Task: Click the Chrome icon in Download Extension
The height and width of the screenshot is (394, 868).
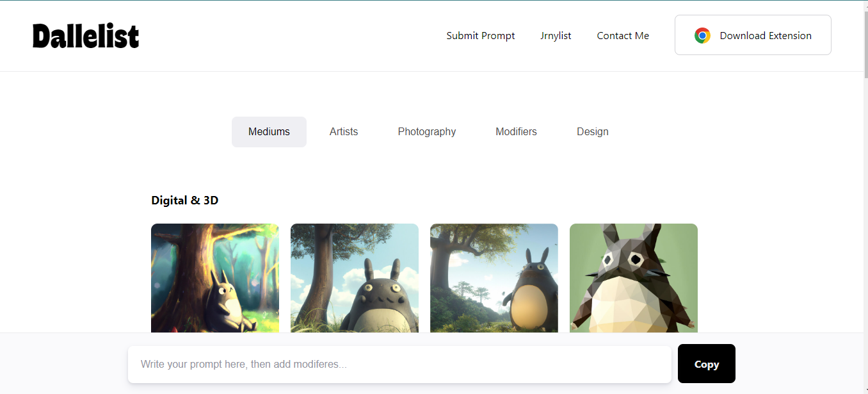Action: coord(702,36)
